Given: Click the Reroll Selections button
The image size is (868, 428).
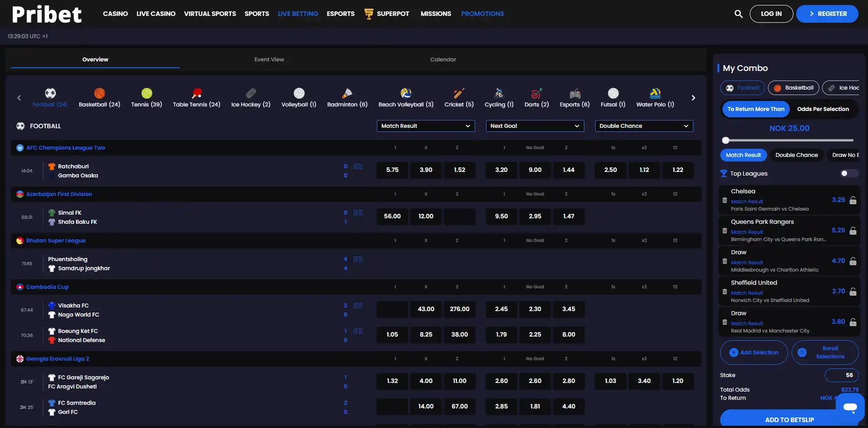Looking at the screenshot, I should click(825, 352).
